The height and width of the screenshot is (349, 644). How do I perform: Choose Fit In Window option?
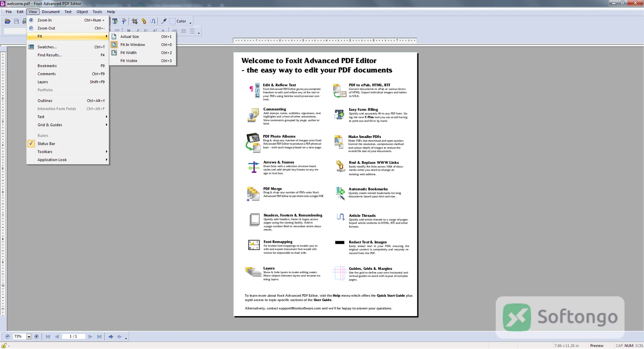point(143,45)
